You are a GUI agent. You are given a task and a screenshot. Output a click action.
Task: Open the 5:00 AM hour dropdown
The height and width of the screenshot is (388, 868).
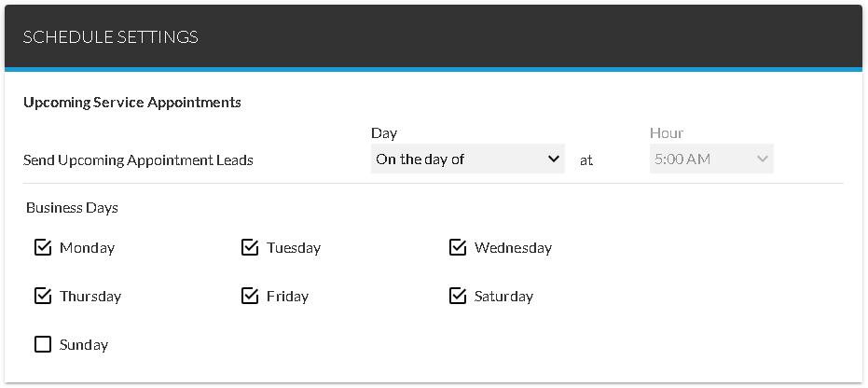click(710, 159)
